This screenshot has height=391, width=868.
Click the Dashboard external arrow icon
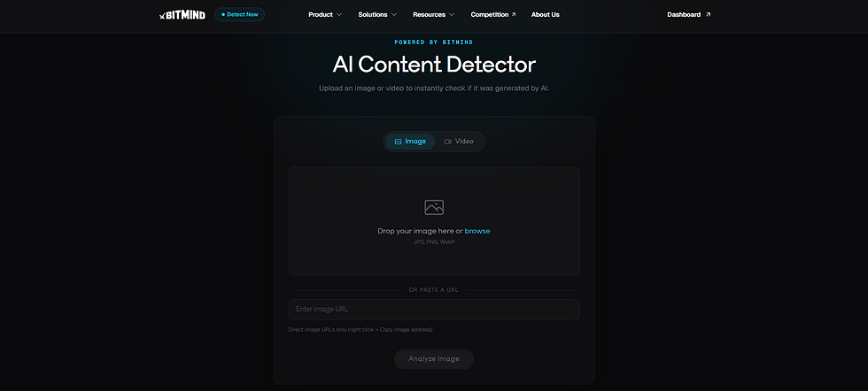[x=708, y=15]
